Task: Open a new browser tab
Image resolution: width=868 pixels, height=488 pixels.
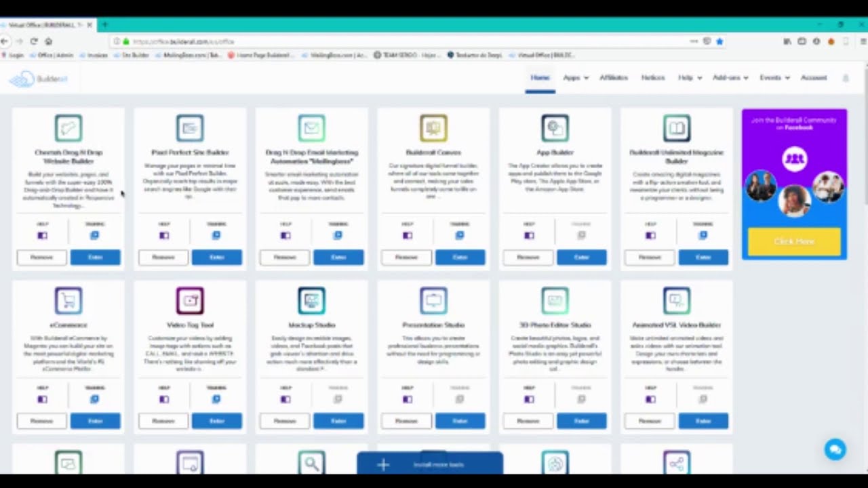Action: (x=104, y=24)
